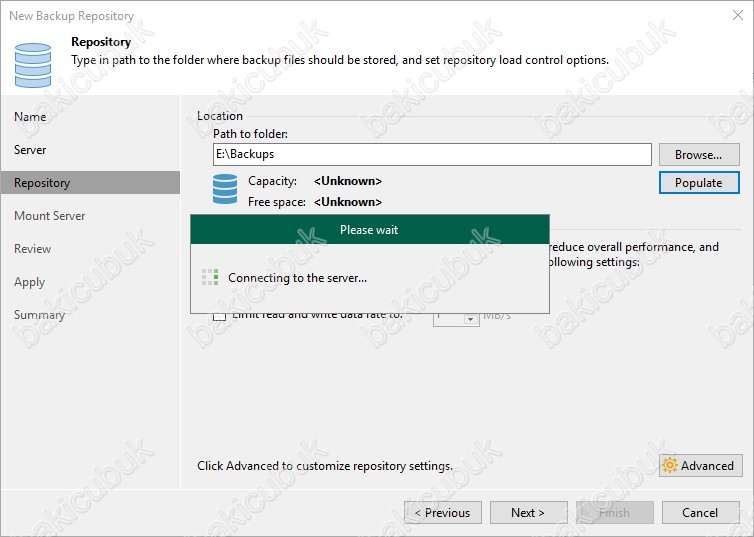Go back with the Previous button
754x537 pixels.
tap(441, 513)
